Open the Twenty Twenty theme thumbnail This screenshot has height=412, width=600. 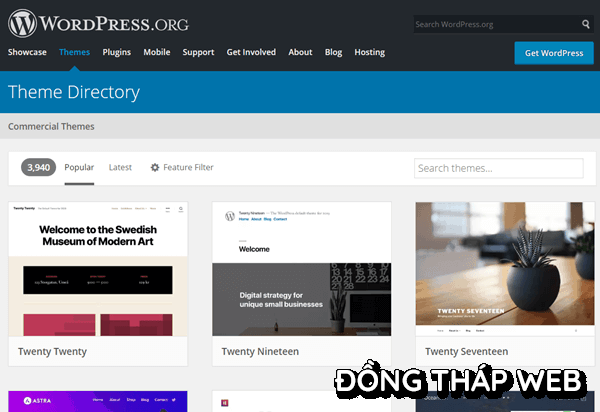click(x=98, y=269)
